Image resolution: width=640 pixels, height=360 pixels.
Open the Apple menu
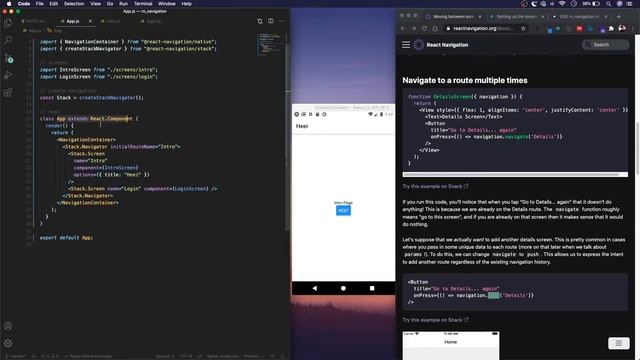tap(9, 4)
